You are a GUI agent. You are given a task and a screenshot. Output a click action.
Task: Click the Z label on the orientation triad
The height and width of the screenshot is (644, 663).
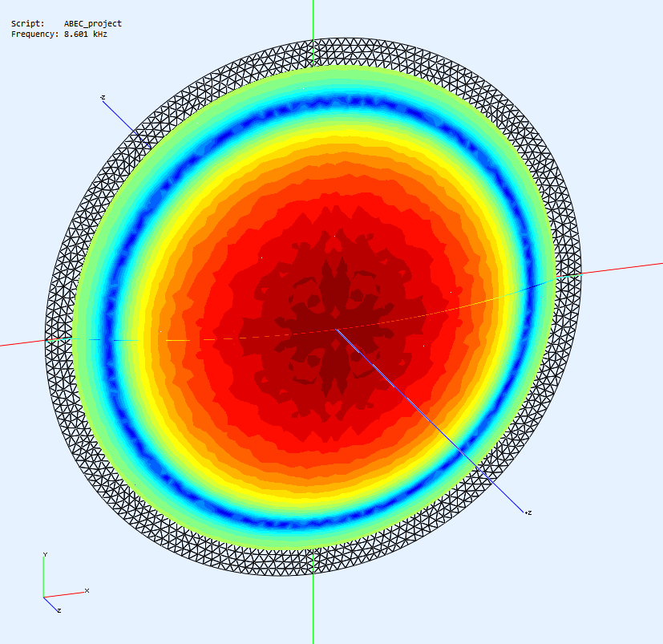pyautogui.click(x=59, y=610)
